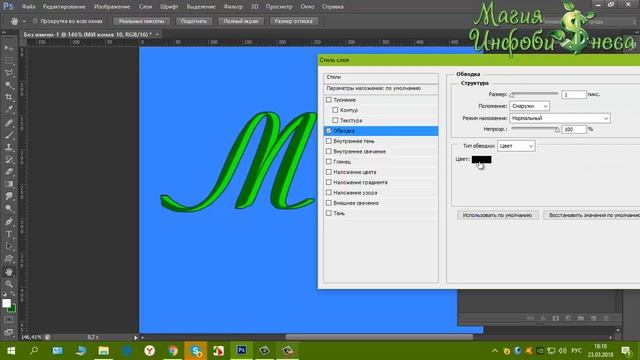Enable the Контур checkbox
Viewport: 640px width, 360px height.
[x=335, y=110]
